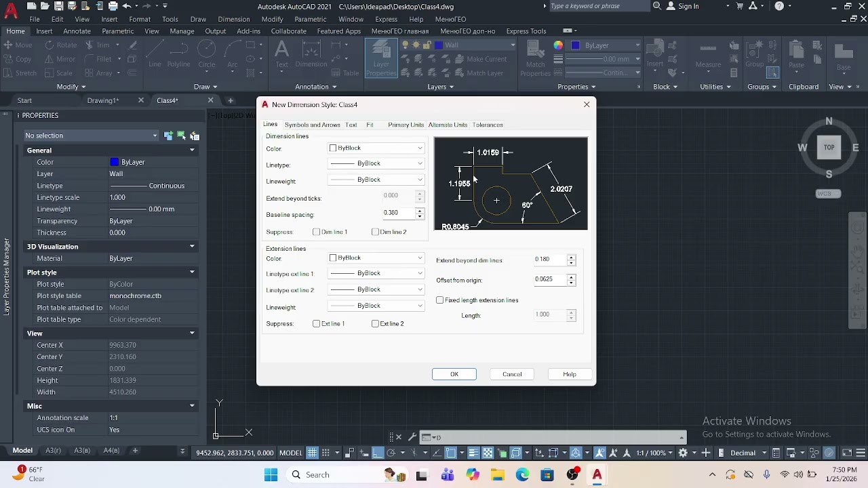Viewport: 868px width, 488px height.
Task: Click the Match Properties icon
Action: [535, 58]
